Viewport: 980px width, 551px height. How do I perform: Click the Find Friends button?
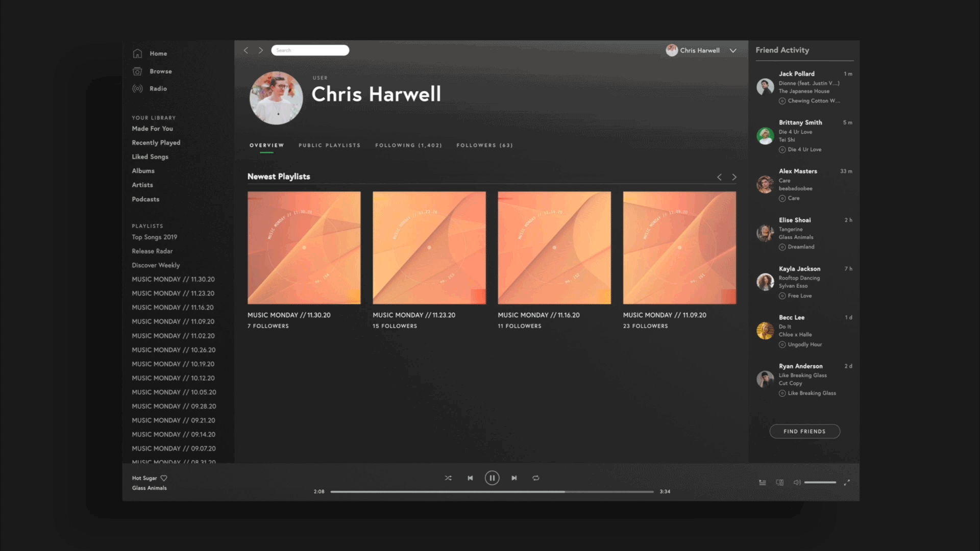(804, 432)
